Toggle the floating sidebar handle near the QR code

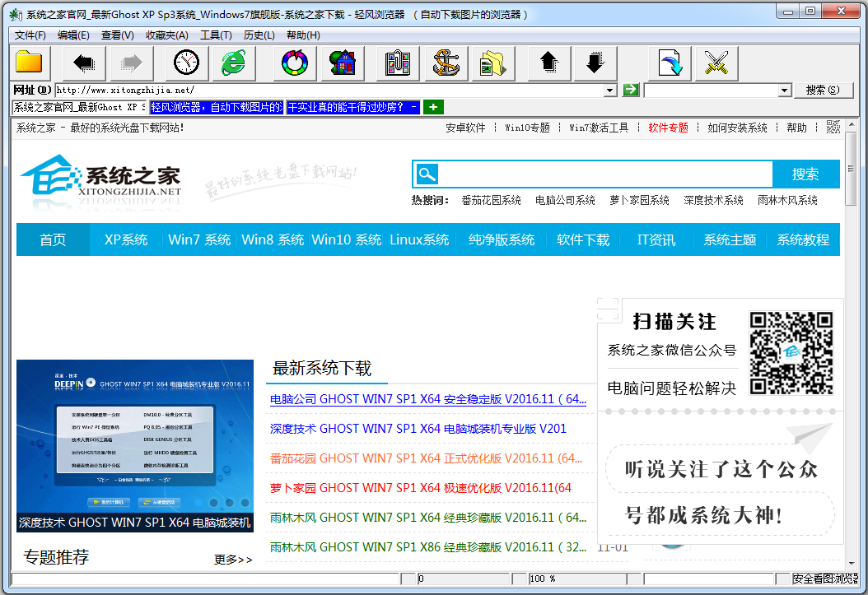pyautogui.click(x=608, y=309)
